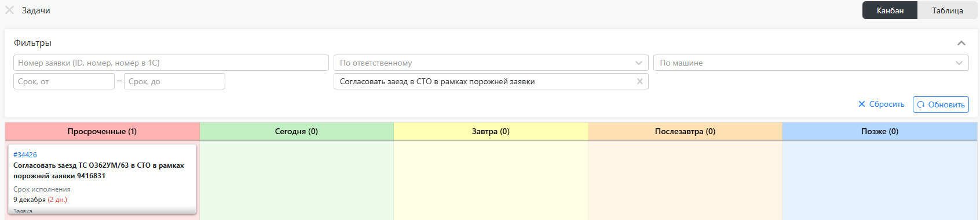This screenshot has width=980, height=220.
Task: Click the Номер заявки input field
Action: 171,63
